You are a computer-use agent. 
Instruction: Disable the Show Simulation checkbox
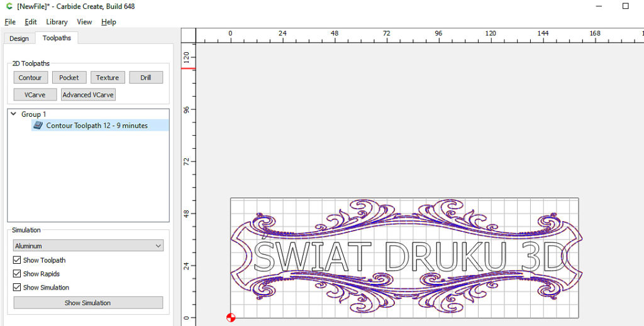point(17,287)
